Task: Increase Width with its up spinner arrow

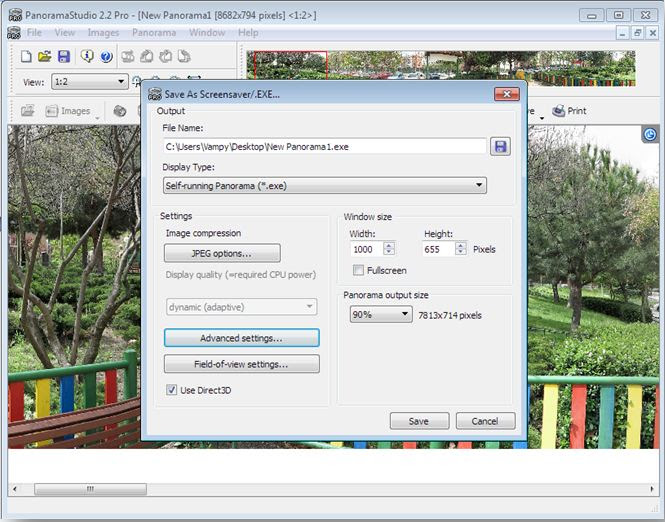Action: click(x=389, y=245)
